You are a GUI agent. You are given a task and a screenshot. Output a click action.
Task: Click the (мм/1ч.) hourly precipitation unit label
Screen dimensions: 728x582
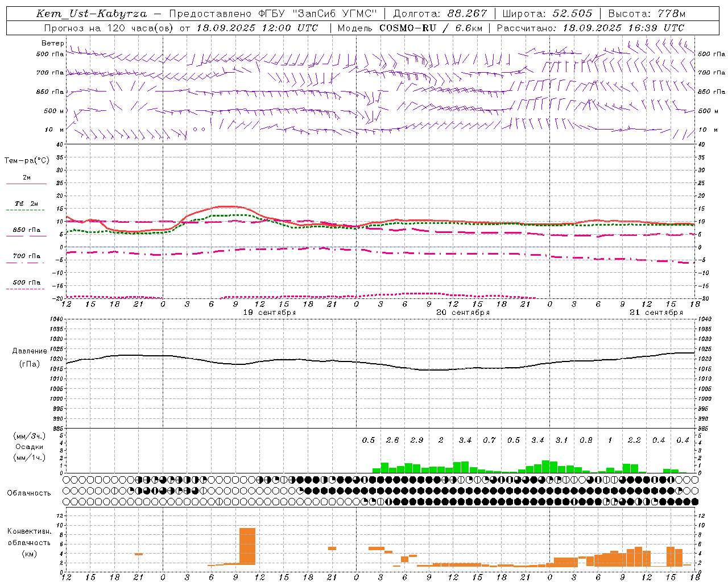(x=28, y=457)
